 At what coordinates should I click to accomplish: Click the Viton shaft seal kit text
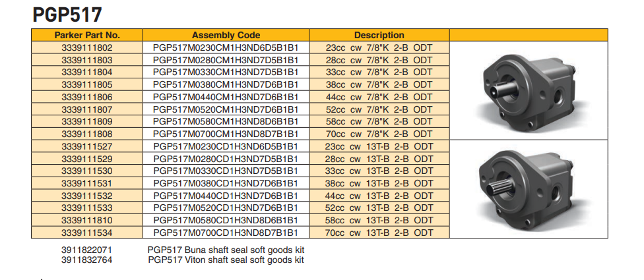coord(226,260)
